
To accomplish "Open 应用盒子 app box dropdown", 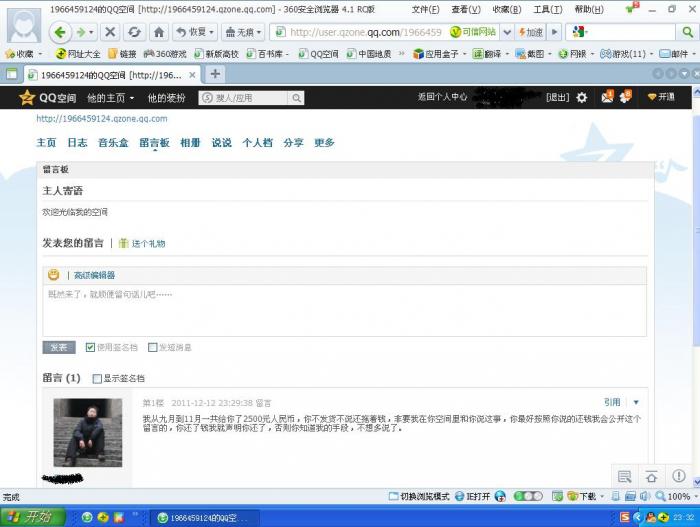I will (439, 54).
